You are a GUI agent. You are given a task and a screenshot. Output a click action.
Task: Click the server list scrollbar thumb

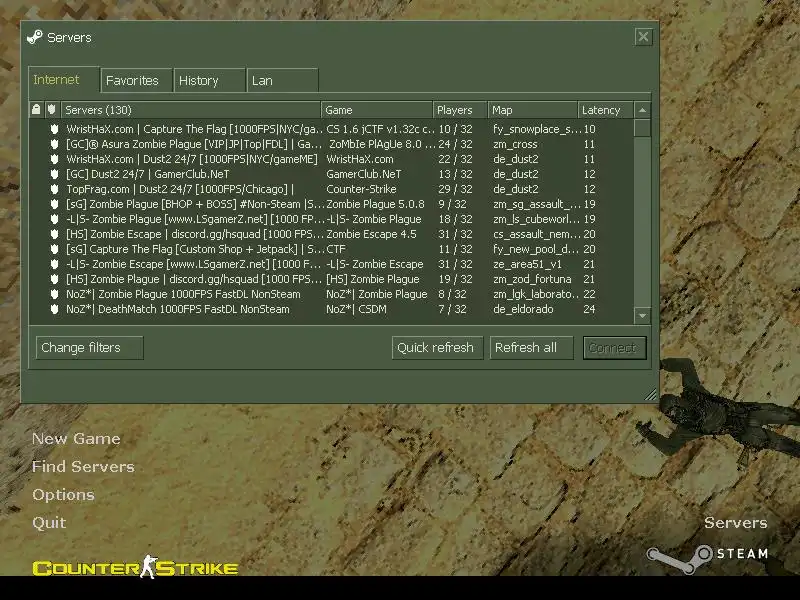pyautogui.click(x=642, y=128)
